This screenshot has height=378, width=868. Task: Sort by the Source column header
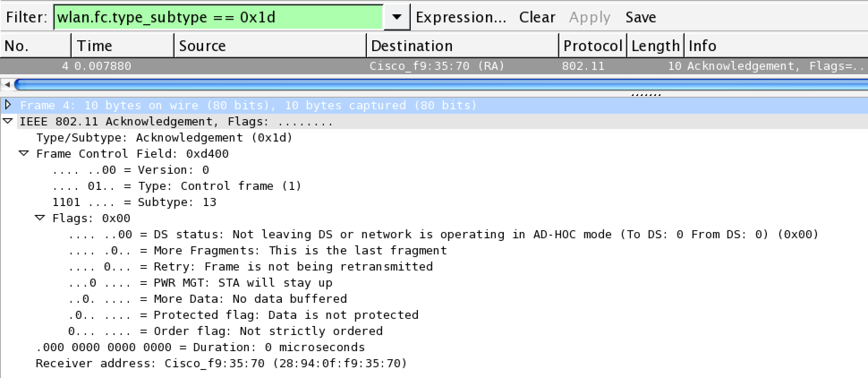[x=270, y=46]
